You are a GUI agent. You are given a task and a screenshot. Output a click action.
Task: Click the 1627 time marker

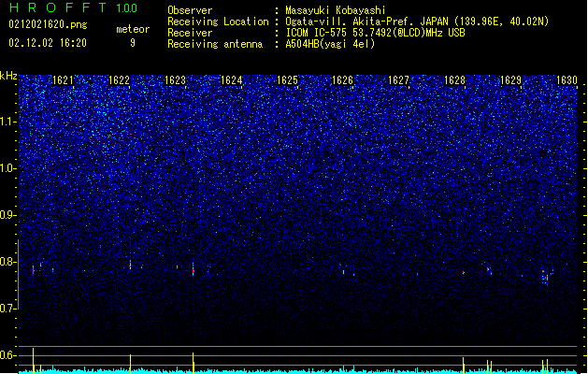pos(398,80)
